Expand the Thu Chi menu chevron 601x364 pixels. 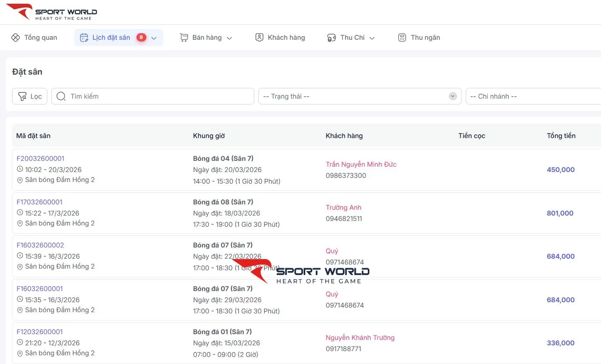[x=372, y=38]
